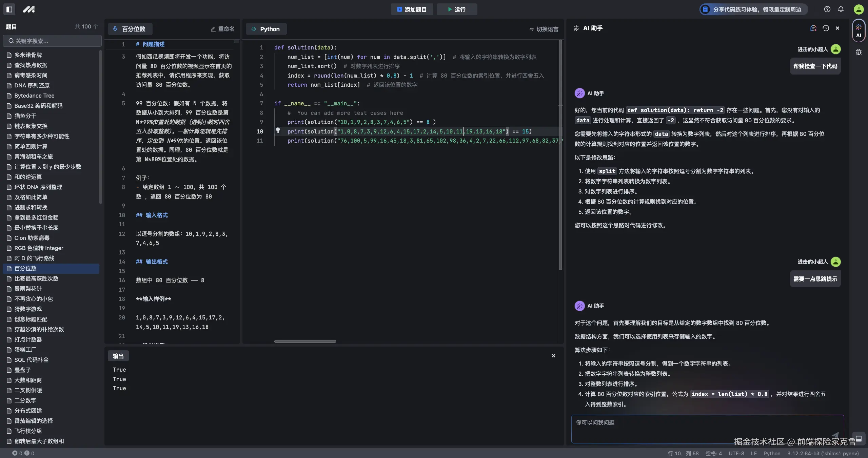
Task: Click the 添加题目 button
Action: point(412,9)
